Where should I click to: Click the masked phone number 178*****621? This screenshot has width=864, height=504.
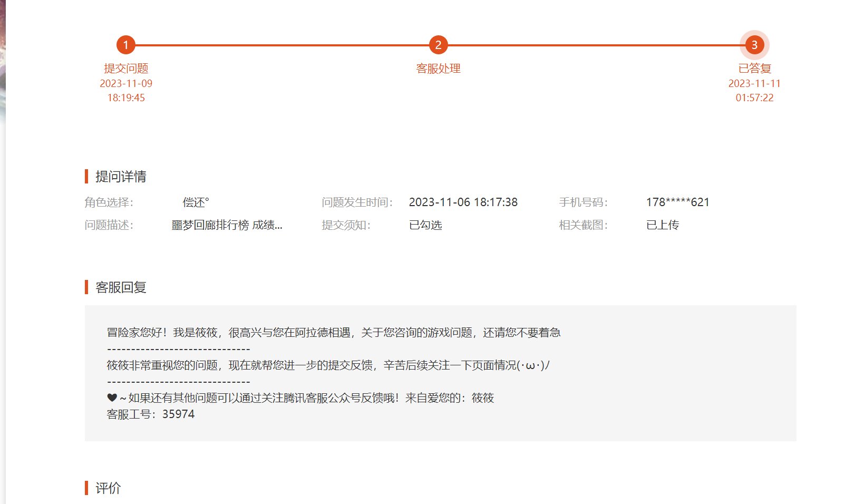678,202
